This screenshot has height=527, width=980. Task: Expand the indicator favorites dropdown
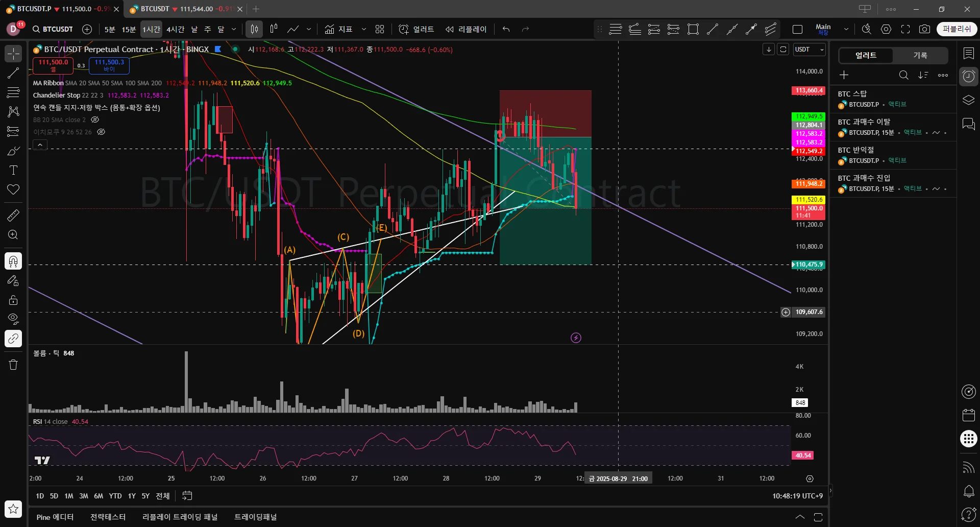(363, 29)
